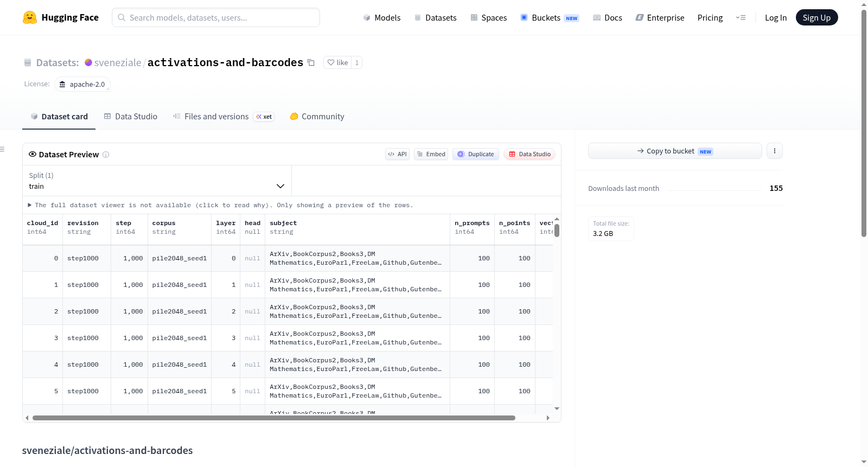
Task: Click the sveneziale owner link
Action: click(118, 62)
